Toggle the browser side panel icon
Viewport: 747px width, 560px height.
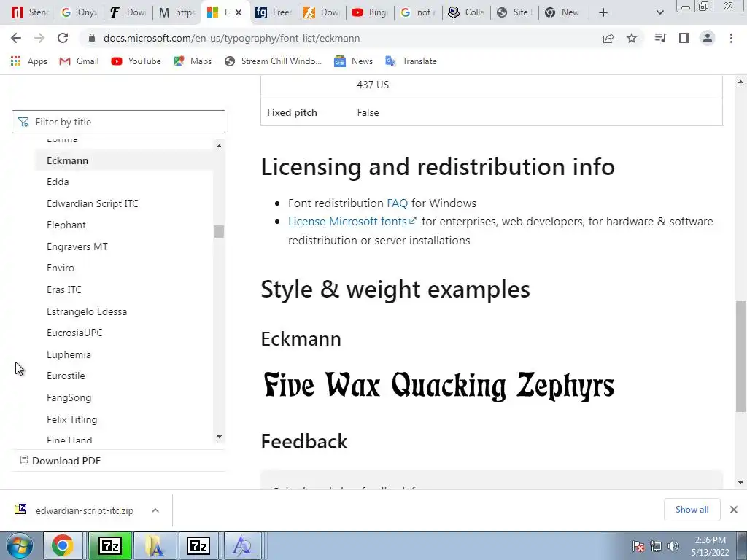(684, 38)
